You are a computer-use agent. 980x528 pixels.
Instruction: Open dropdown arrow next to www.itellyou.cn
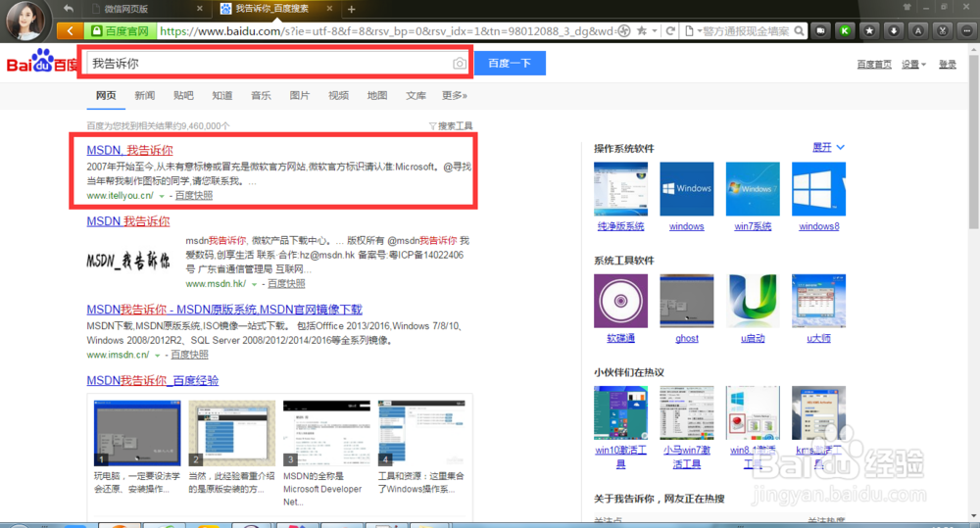[x=162, y=196]
